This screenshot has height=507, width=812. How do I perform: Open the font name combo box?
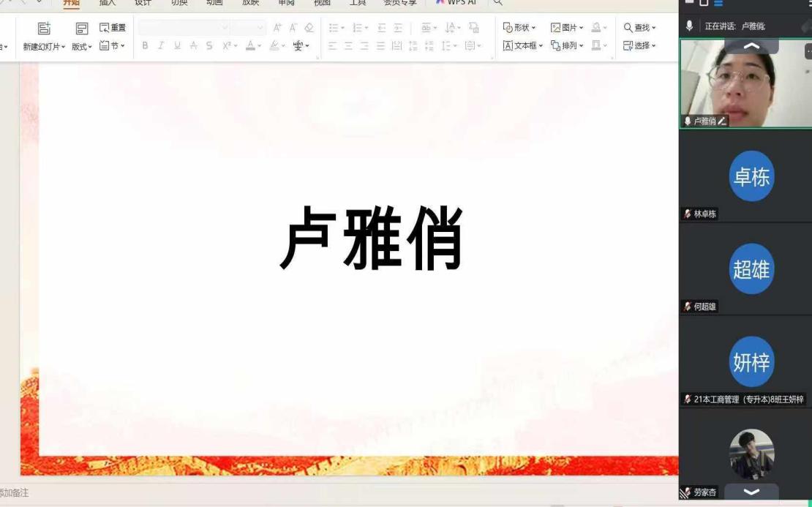(184, 28)
